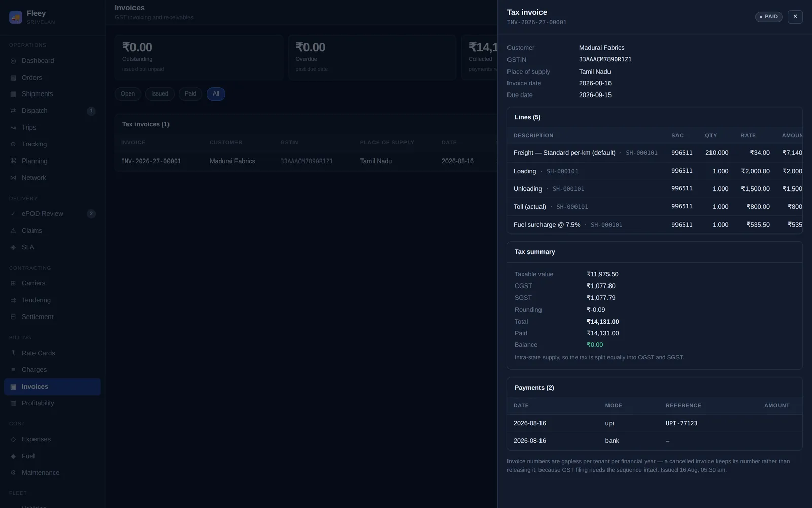Select the All invoices filter

click(x=216, y=94)
